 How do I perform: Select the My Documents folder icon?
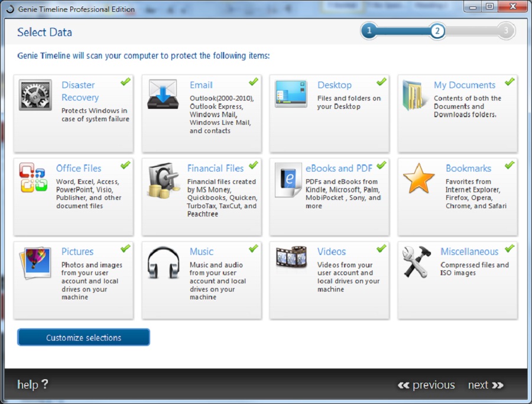tap(413, 95)
